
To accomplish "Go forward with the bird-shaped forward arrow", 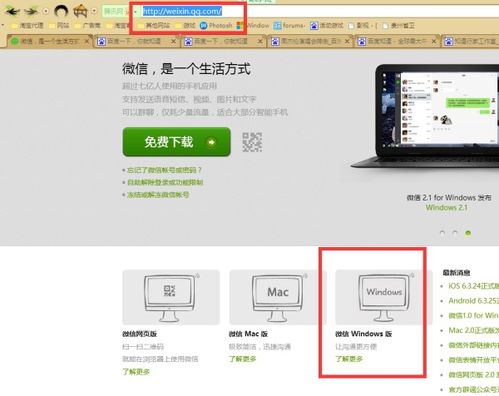I will coord(32,11).
